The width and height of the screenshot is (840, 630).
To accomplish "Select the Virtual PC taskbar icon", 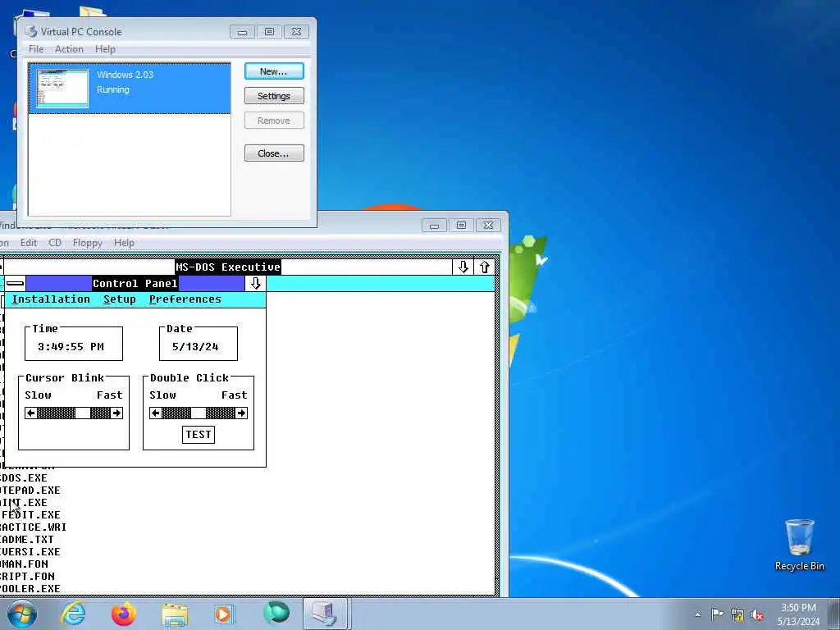I will coord(325,614).
